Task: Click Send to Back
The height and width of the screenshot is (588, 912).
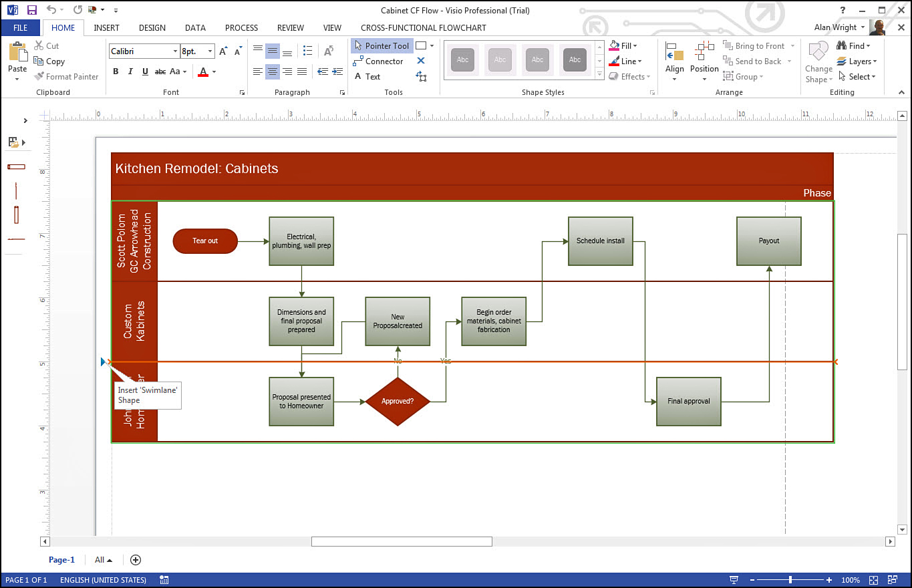Action: click(x=752, y=61)
